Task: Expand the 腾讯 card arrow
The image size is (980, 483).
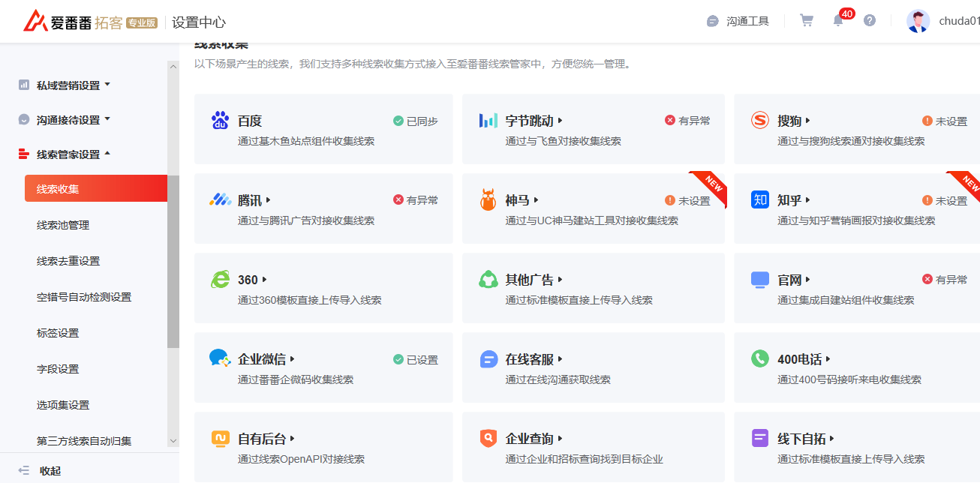Action: [x=268, y=200]
